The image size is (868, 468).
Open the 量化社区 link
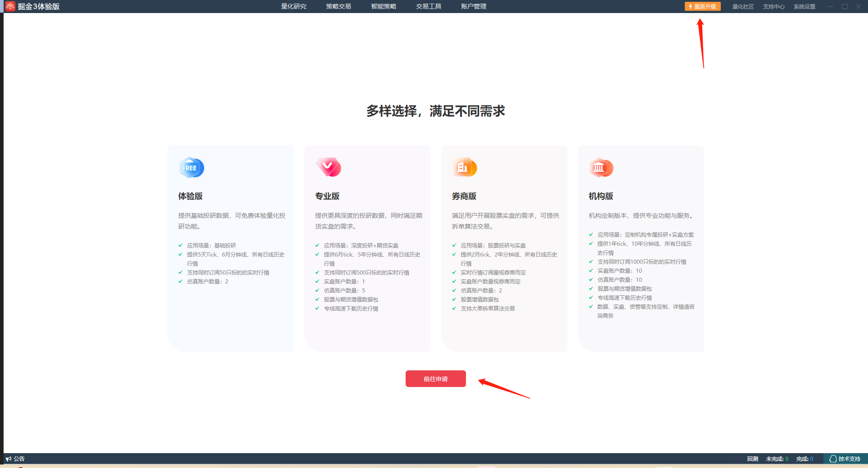coord(743,7)
